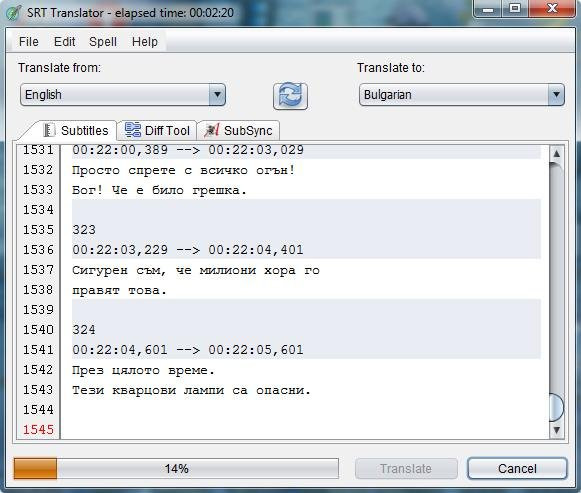Click the line "Бог! Че е било грешка."

tap(159, 190)
